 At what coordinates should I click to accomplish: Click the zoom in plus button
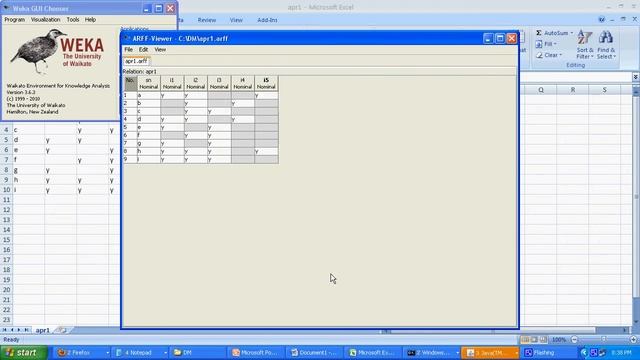[x=633, y=340]
